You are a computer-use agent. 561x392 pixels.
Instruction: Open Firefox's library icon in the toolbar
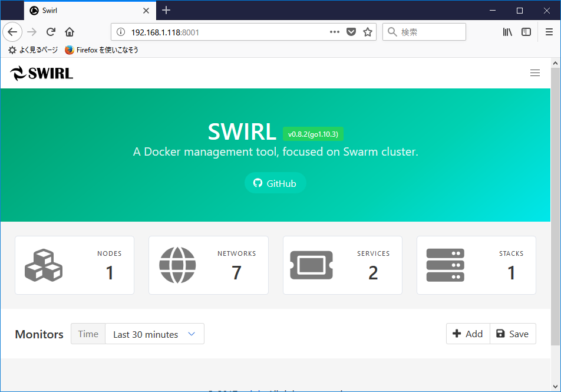(x=507, y=32)
